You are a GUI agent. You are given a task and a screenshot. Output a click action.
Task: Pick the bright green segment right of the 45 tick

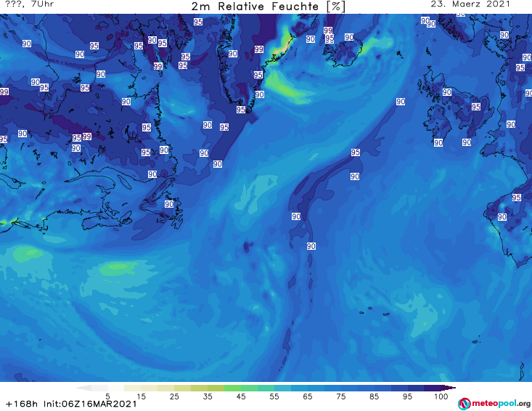[x=249, y=388]
